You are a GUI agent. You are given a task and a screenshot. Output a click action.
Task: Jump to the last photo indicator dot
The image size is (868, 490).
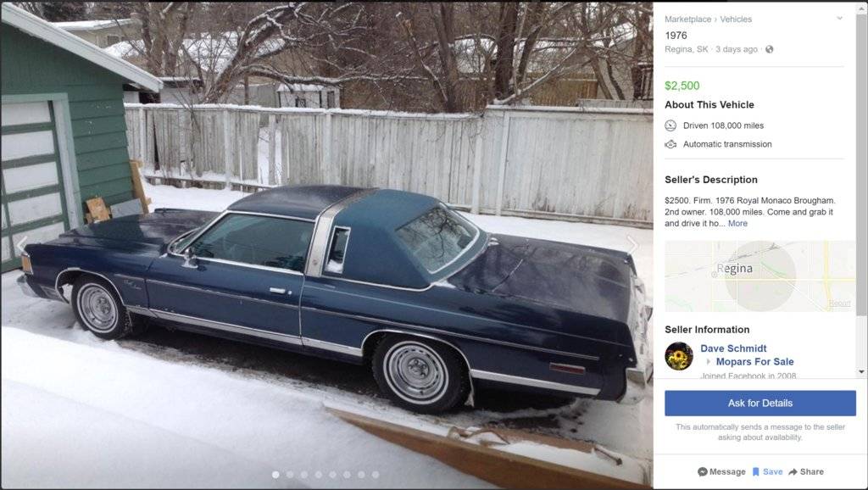pyautogui.click(x=376, y=475)
